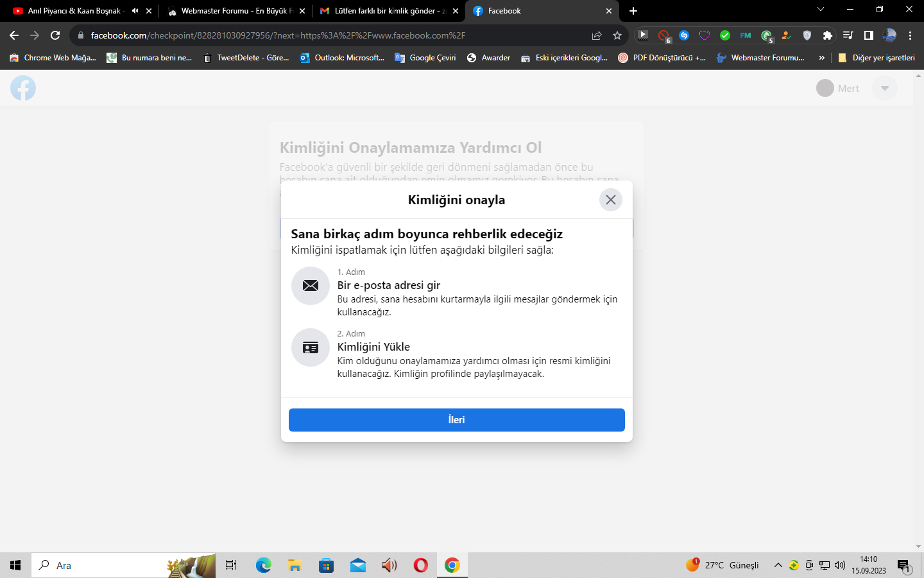Open the notification center with 1 notification

pyautogui.click(x=904, y=566)
